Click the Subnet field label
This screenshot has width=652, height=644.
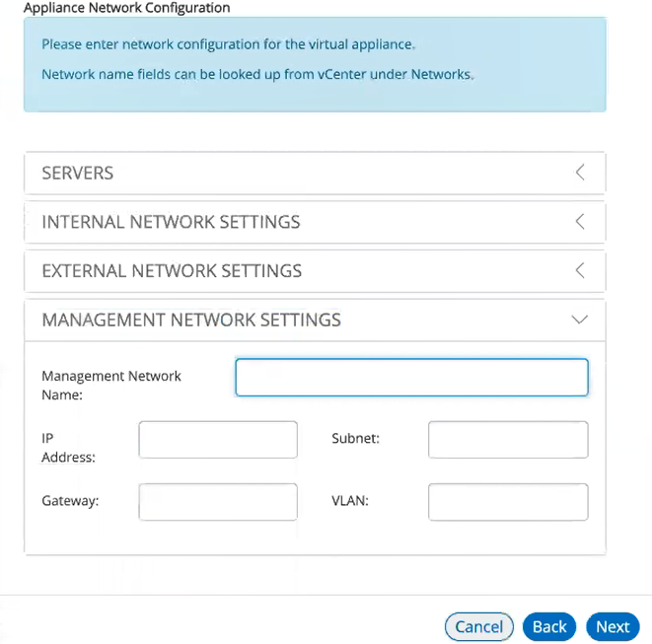click(355, 438)
